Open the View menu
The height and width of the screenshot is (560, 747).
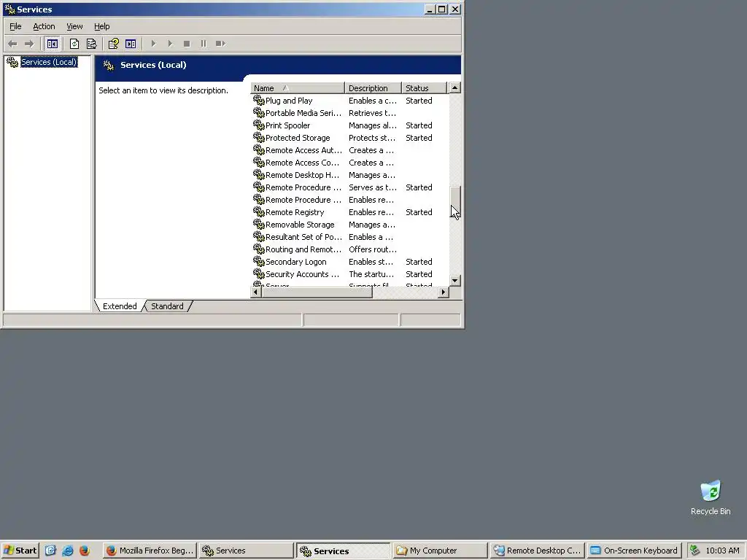[74, 27]
